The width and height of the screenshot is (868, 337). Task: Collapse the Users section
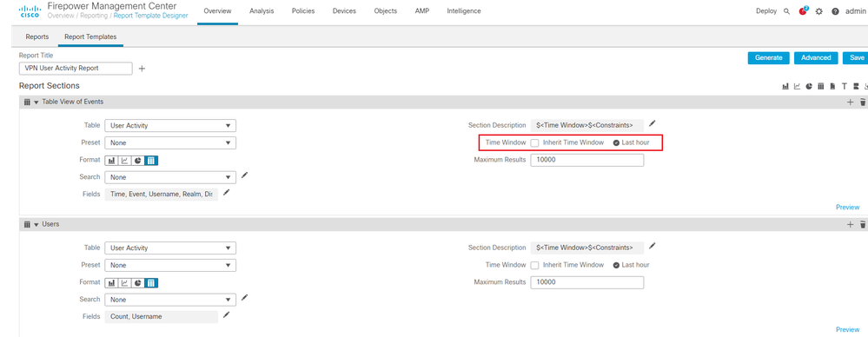point(36,224)
